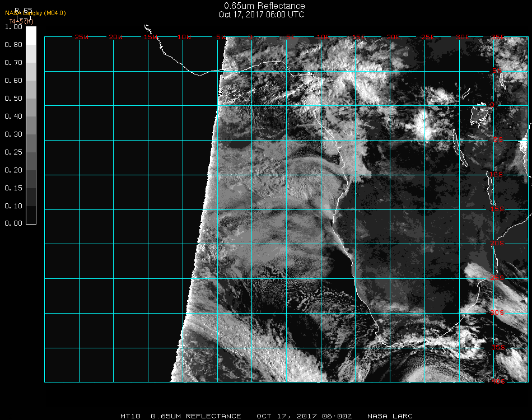This screenshot has width=532, height=420.
Task: Click the Oct 17, 2017 06:00 UTC timestamp
Action: [x=261, y=15]
